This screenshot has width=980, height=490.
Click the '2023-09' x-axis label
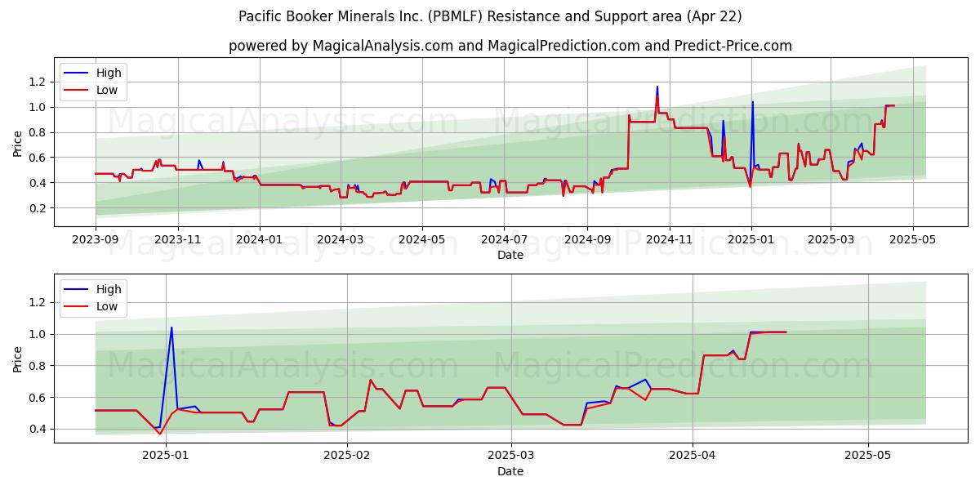(x=96, y=239)
